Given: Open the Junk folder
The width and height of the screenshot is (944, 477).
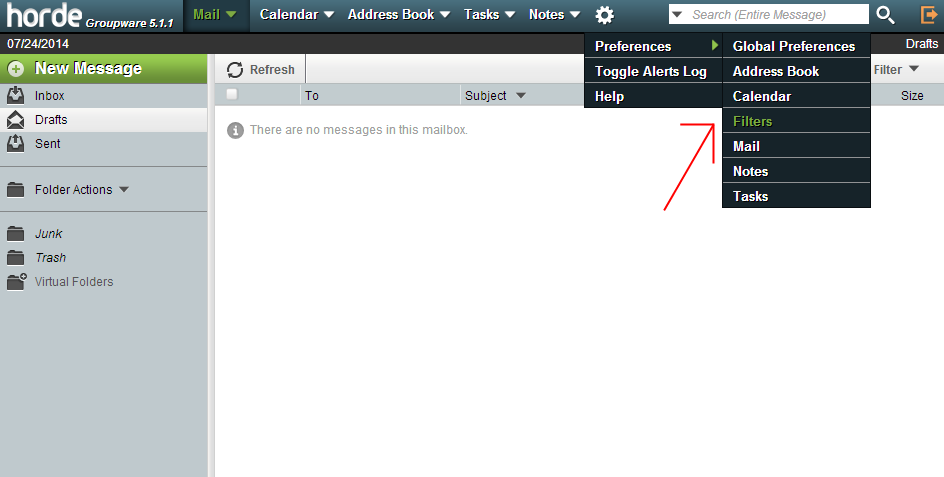Looking at the screenshot, I should [x=48, y=234].
